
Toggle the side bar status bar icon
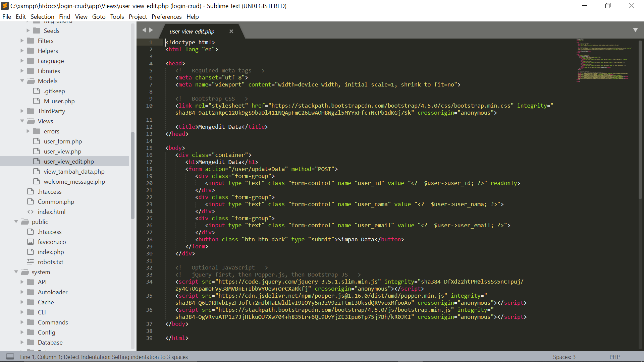point(10,356)
